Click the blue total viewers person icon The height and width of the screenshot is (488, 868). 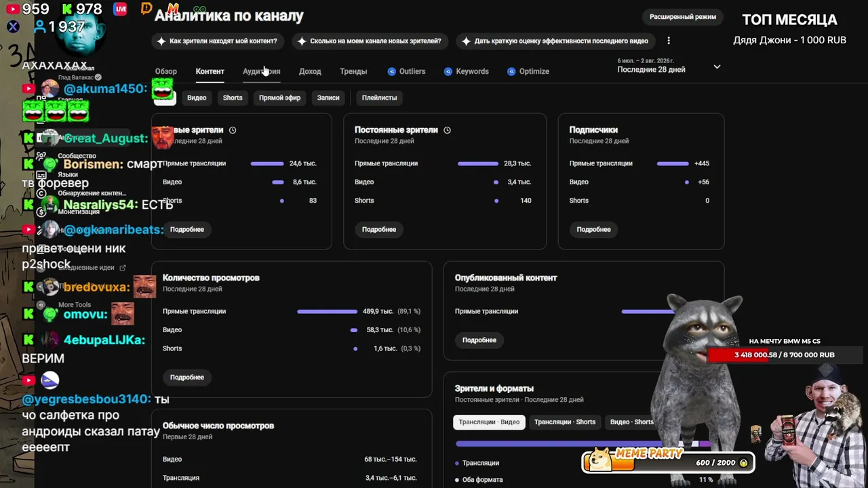pos(40,26)
